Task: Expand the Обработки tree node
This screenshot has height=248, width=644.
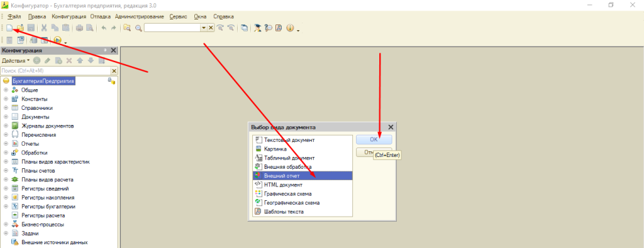Action: [6, 153]
